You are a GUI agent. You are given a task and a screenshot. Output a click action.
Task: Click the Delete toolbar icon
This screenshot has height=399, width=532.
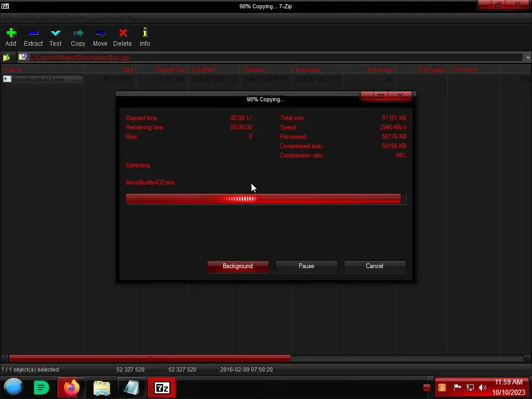tap(123, 33)
